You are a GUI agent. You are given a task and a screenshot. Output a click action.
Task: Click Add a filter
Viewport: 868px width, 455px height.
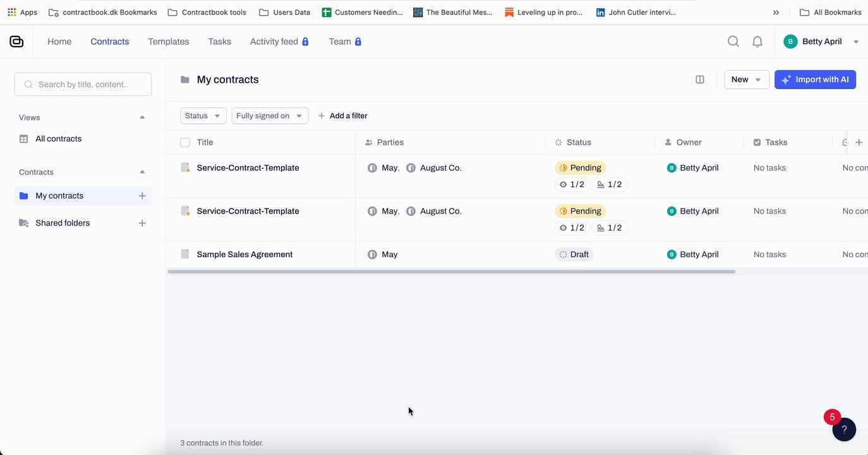coord(342,116)
